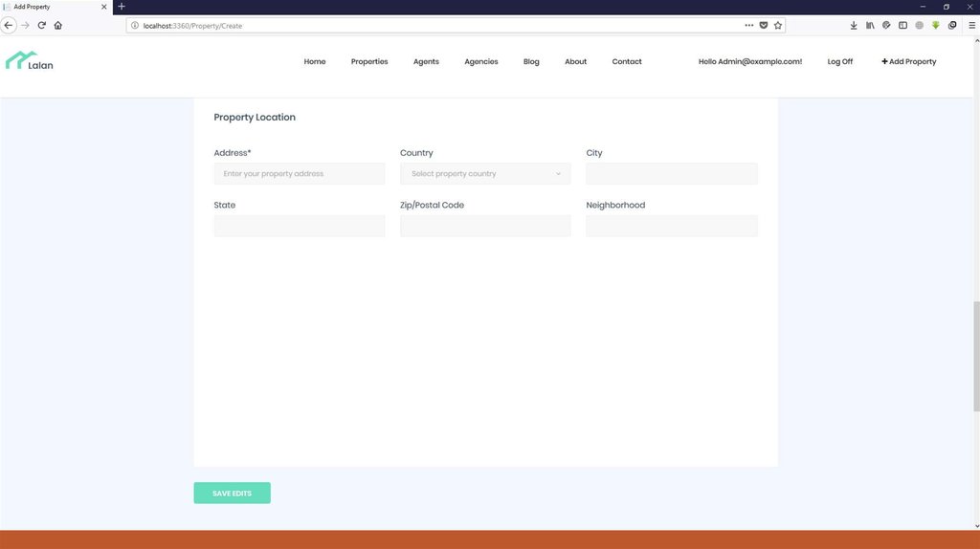Go to the browser home page icon
The width and height of the screenshot is (980, 549).
(x=58, y=25)
